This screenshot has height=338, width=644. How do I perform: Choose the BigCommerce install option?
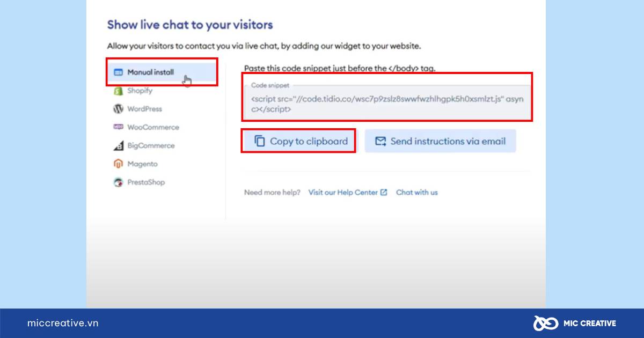[144, 145]
